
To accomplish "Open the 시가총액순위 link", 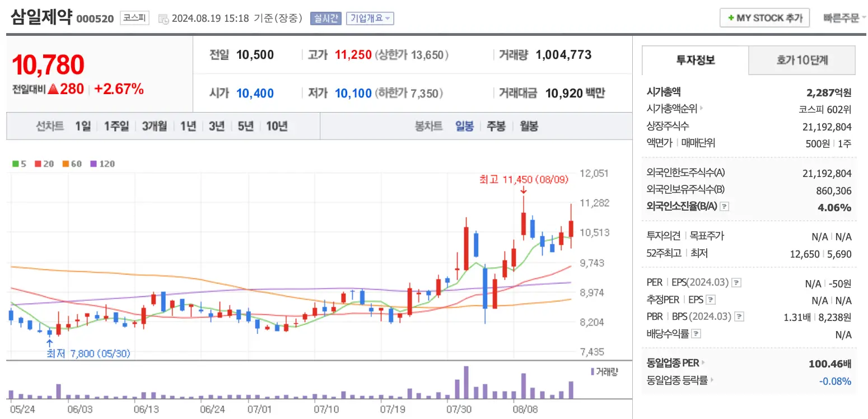I will [x=672, y=109].
